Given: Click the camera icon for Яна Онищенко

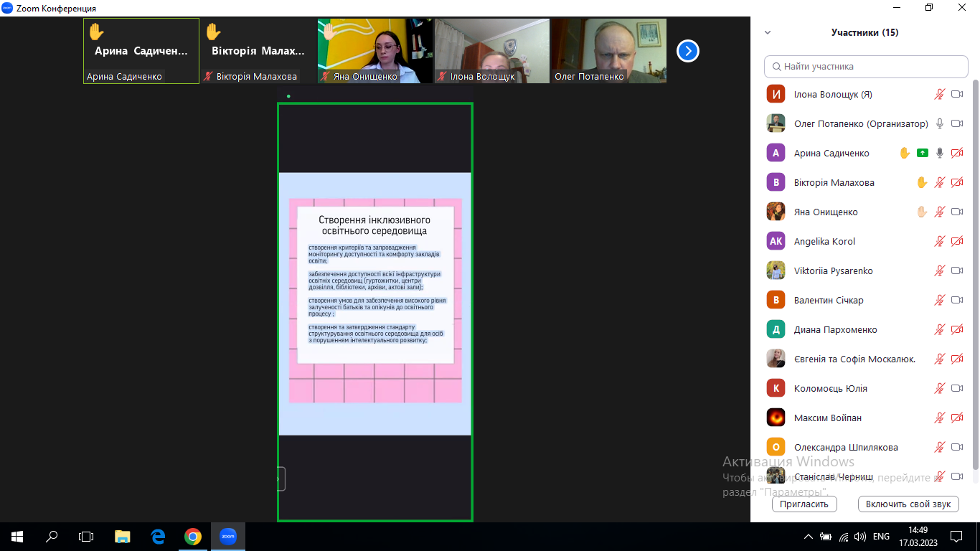Looking at the screenshot, I should pyautogui.click(x=956, y=212).
